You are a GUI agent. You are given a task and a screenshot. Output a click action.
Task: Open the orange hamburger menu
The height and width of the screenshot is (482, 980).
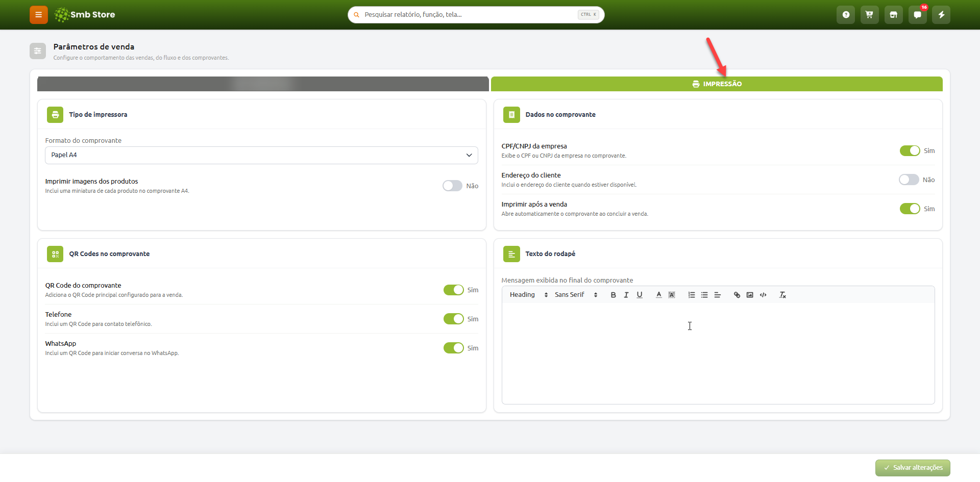click(x=38, y=15)
